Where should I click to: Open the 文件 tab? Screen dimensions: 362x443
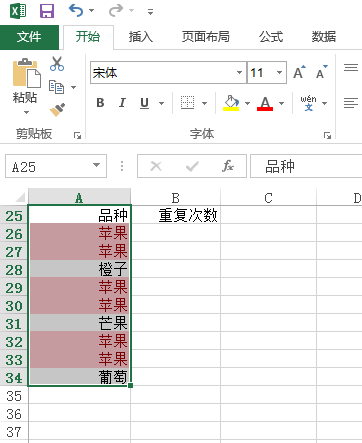(x=29, y=37)
